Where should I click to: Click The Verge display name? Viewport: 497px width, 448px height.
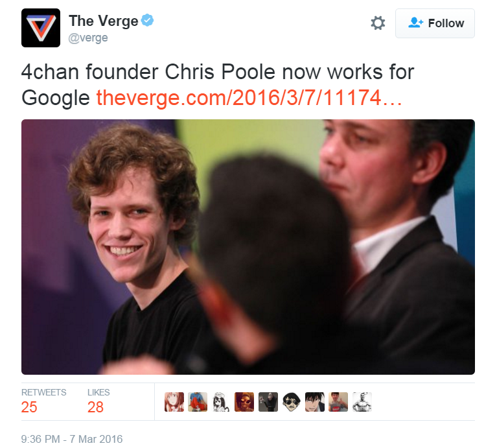[x=103, y=21]
